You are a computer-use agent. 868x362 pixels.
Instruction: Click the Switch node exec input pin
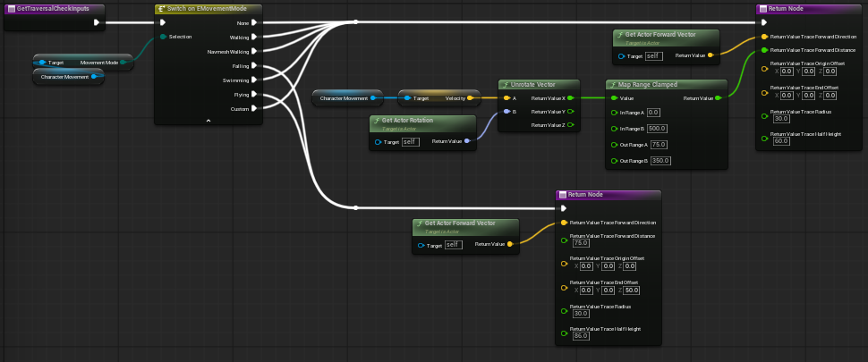[x=162, y=22]
